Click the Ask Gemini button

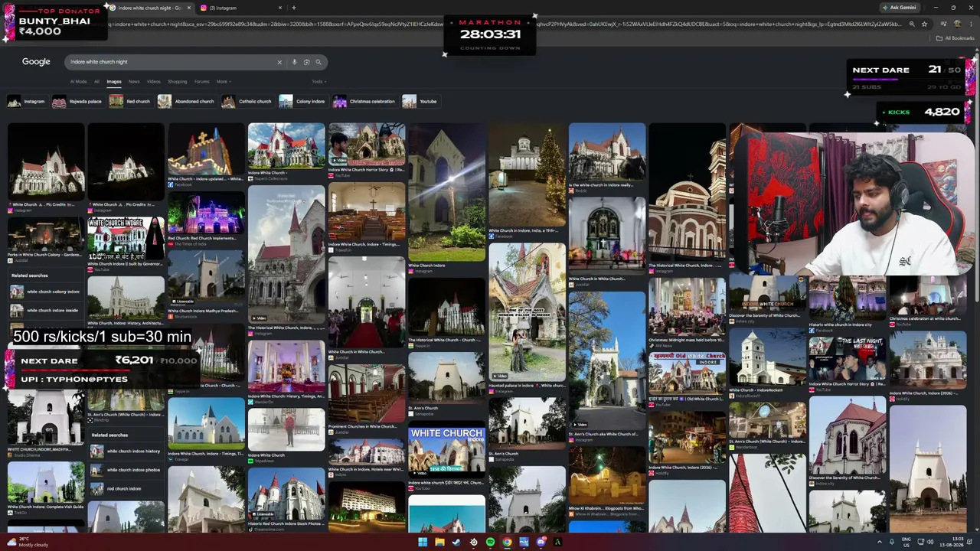click(900, 8)
